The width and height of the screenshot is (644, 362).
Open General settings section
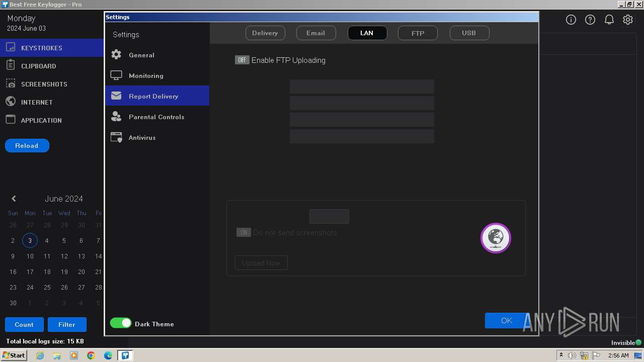point(157,55)
